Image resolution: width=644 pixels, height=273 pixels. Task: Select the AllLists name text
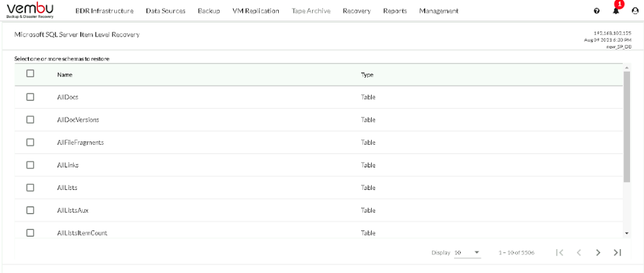[x=67, y=188]
